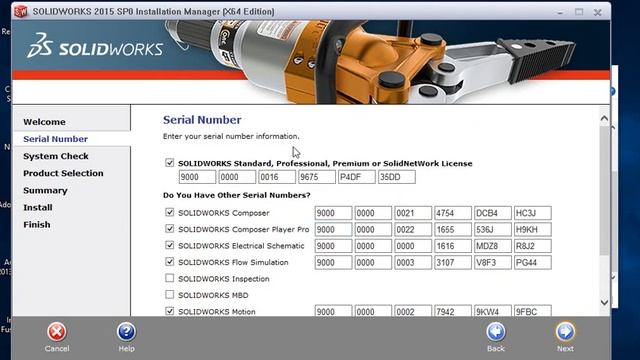The height and width of the screenshot is (360, 640).
Task: Click Electrical Schematic field R8J2
Action: click(533, 246)
